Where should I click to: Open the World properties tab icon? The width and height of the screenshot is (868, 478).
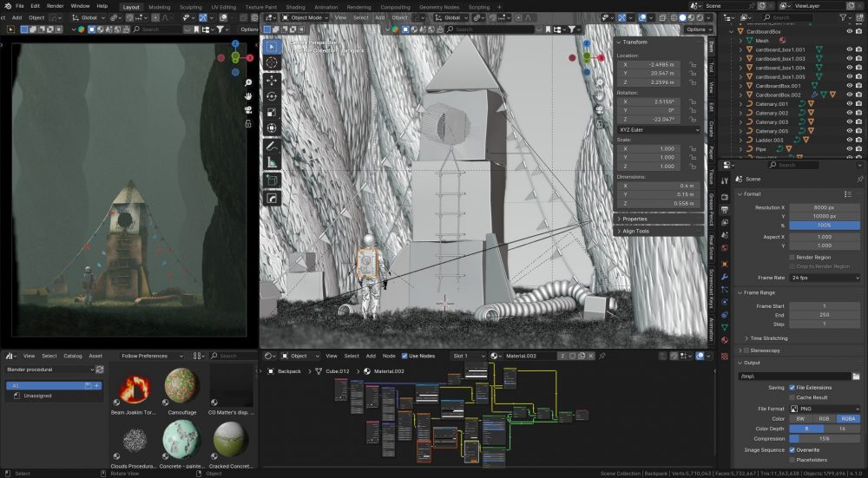coord(725,248)
